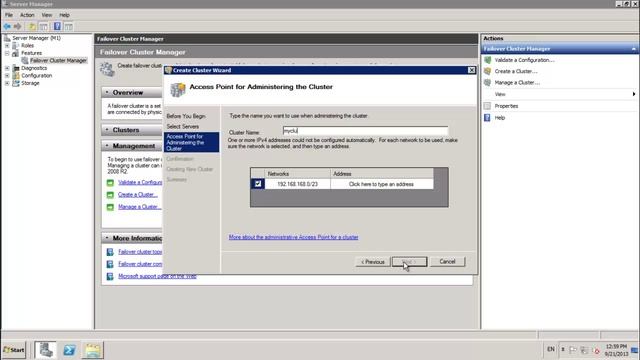The width and height of the screenshot is (640, 360).
Task: Expand the Storage tree node
Action: pyautogui.click(x=7, y=83)
